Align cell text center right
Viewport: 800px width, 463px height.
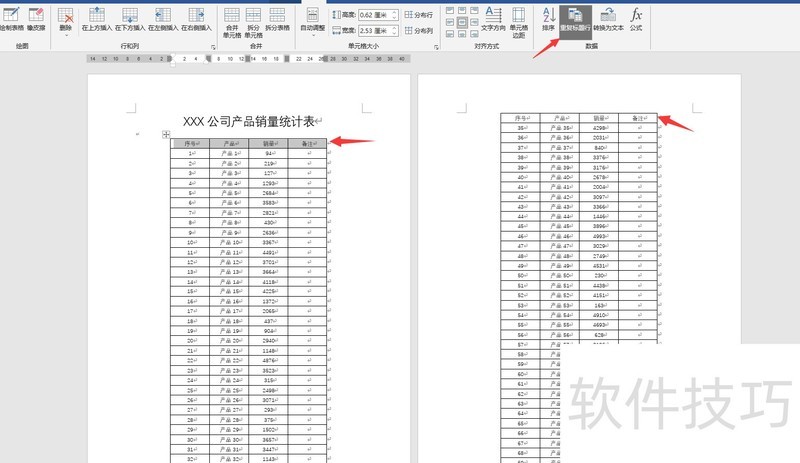pos(474,22)
